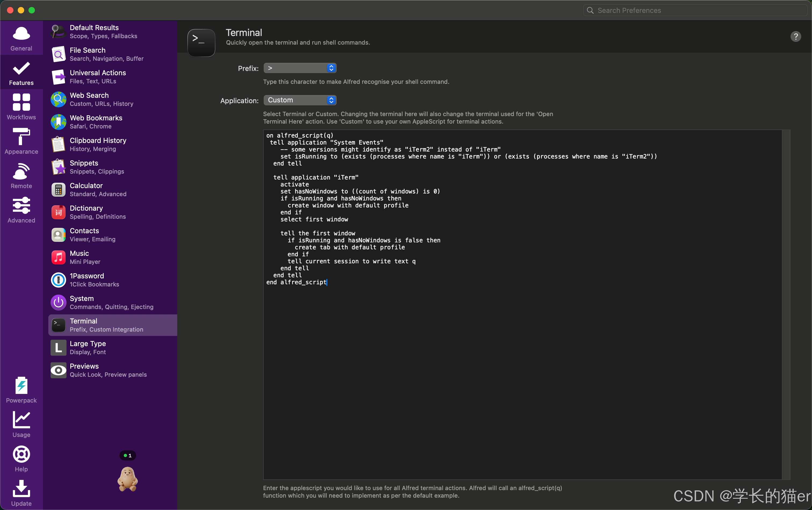Select Music Mini Player feature
This screenshot has width=812, height=510.
pyautogui.click(x=113, y=258)
